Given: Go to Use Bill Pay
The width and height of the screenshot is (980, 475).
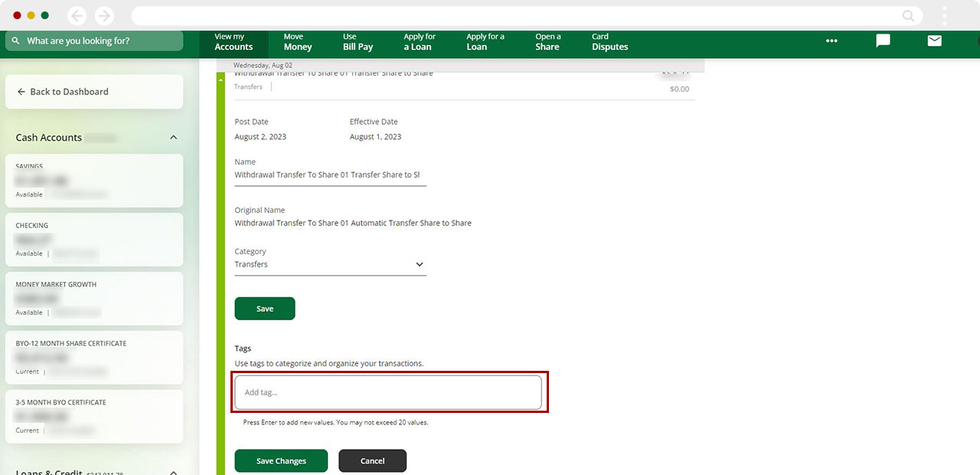Looking at the screenshot, I should pos(358,42).
